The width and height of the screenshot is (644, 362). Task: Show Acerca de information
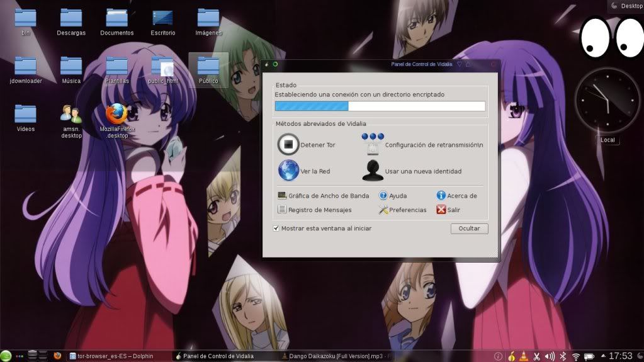[x=456, y=196]
